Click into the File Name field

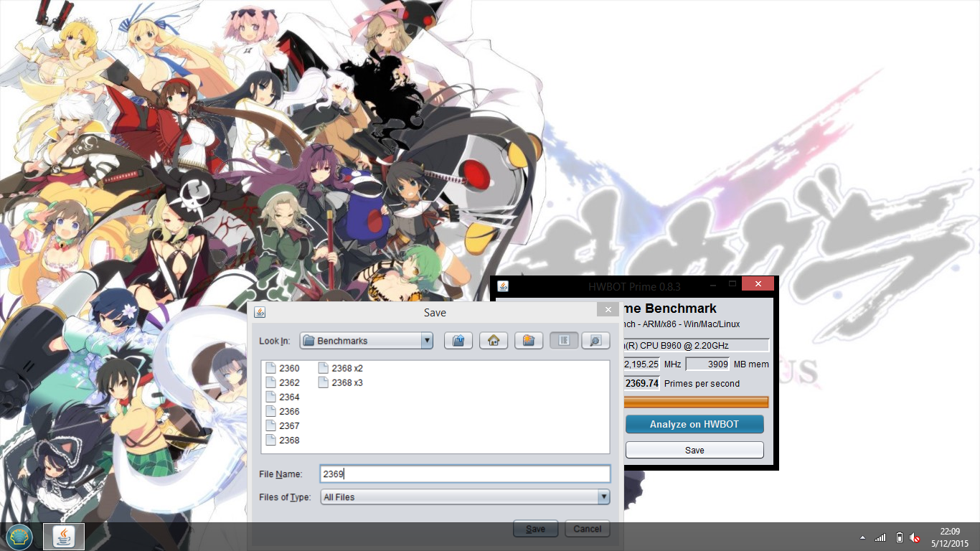click(x=465, y=474)
